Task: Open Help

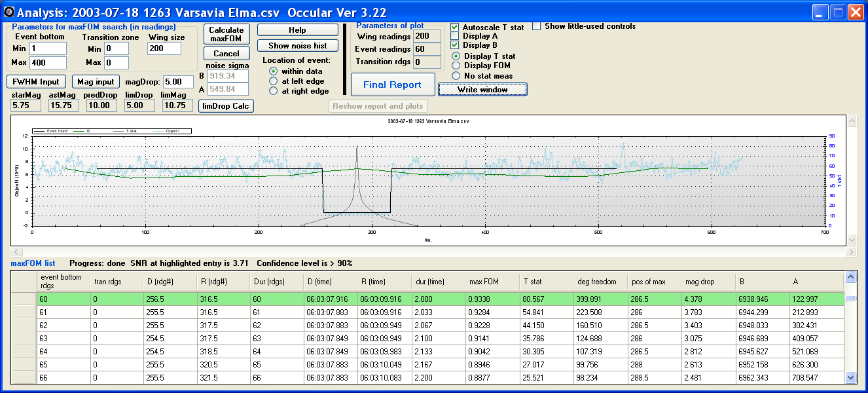Action: [x=297, y=30]
